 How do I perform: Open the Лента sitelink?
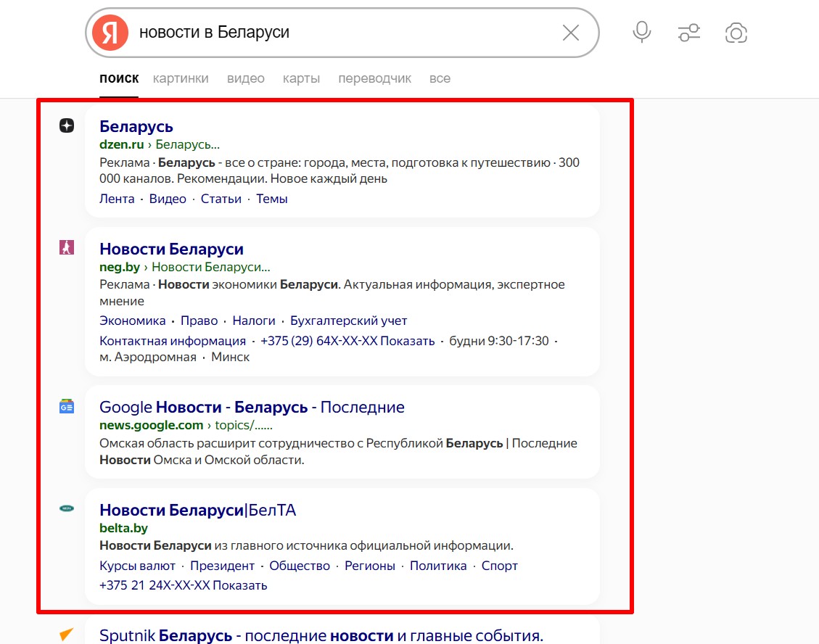pos(117,199)
